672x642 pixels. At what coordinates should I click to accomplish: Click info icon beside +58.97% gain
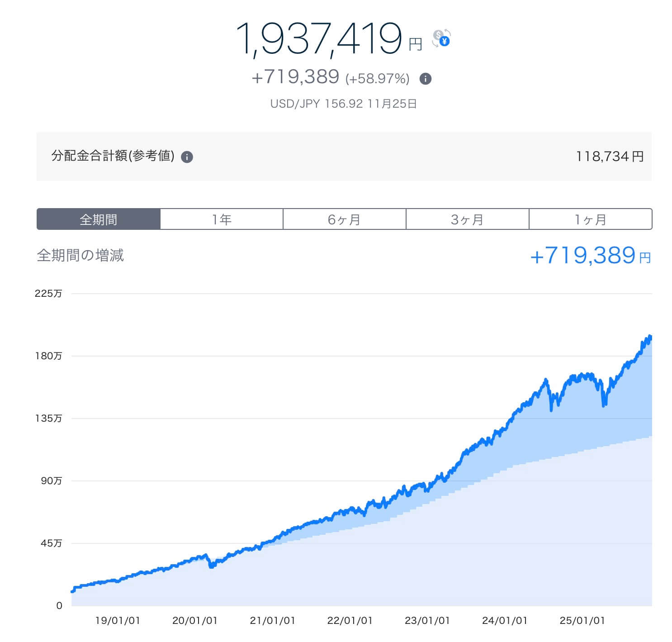(425, 79)
